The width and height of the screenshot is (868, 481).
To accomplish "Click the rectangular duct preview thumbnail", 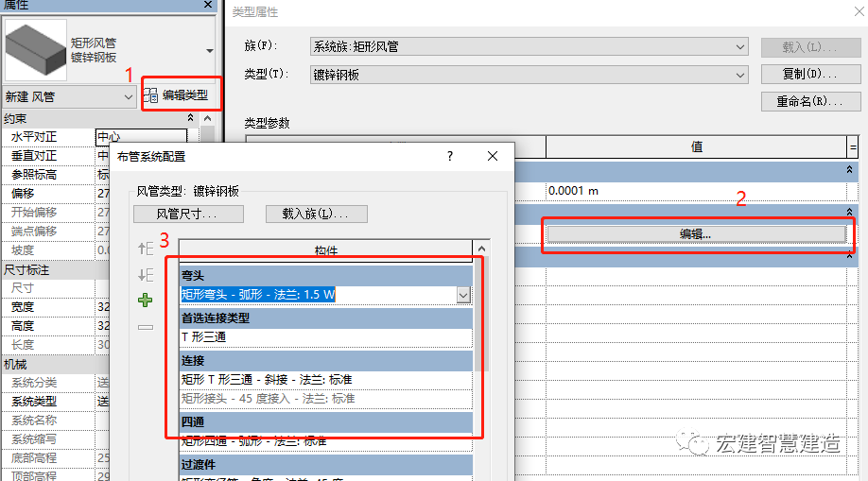I will 35,50.
